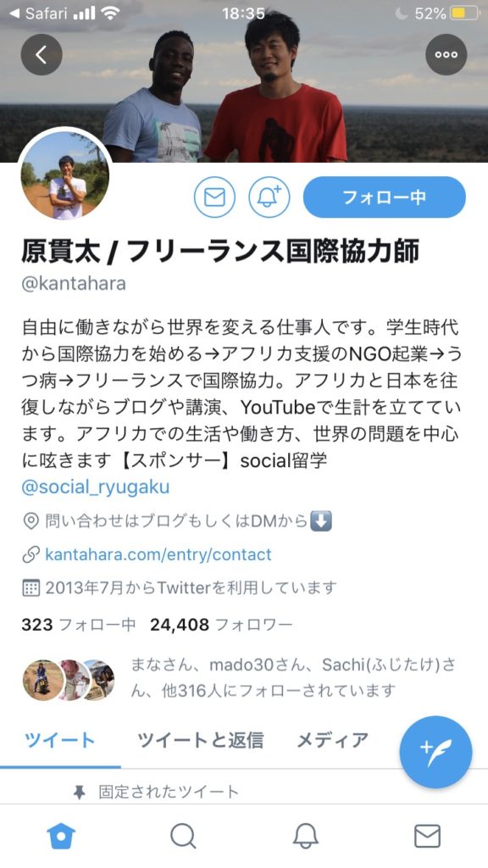Switch to メディア tab
Viewport: 488px width, 868px height.
pyautogui.click(x=332, y=740)
